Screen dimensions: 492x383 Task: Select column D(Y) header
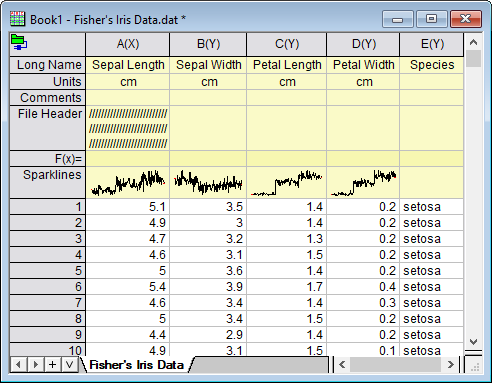(x=363, y=44)
